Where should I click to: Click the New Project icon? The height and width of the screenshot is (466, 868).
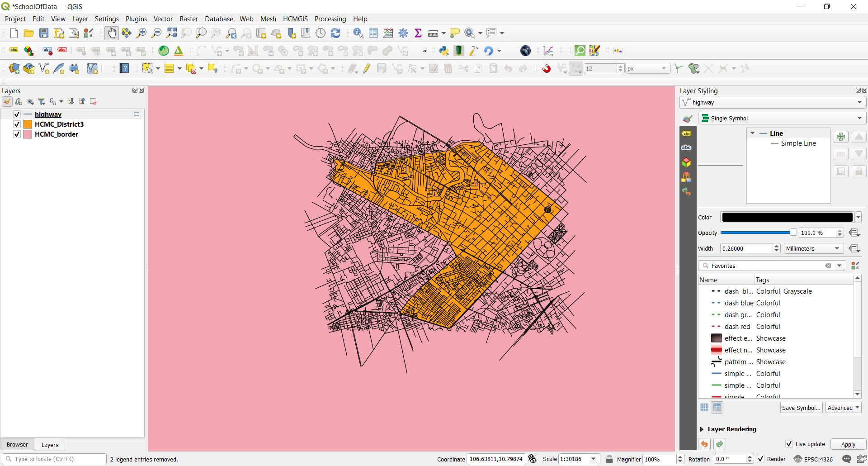pos(14,33)
